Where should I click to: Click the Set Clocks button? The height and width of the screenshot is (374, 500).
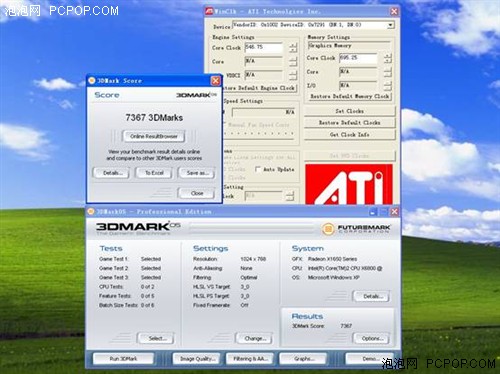349,111
